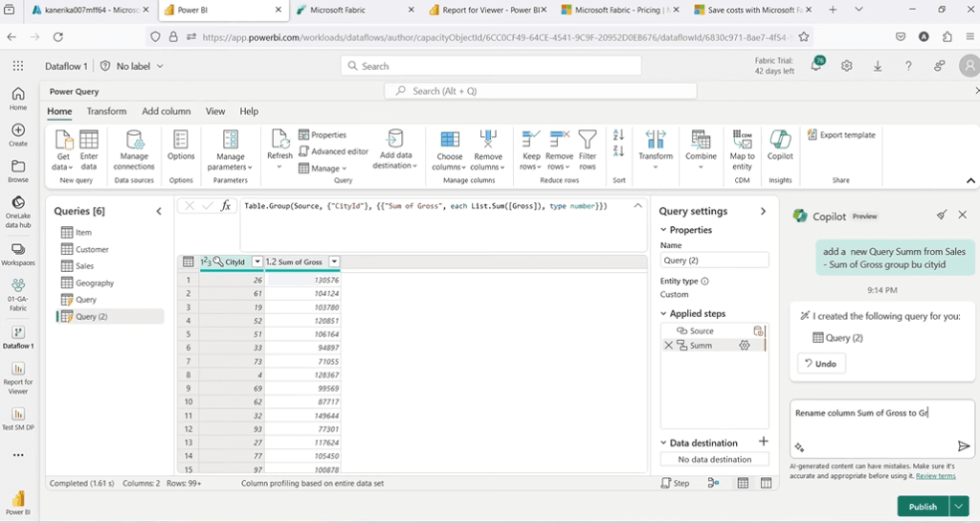The width and height of the screenshot is (980, 523).
Task: Send the Copilot prompt
Action: 963,446
